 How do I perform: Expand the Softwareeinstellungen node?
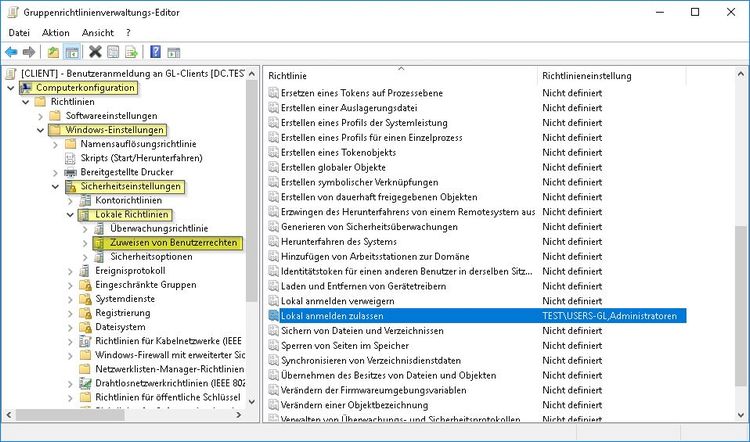pyautogui.click(x=41, y=116)
